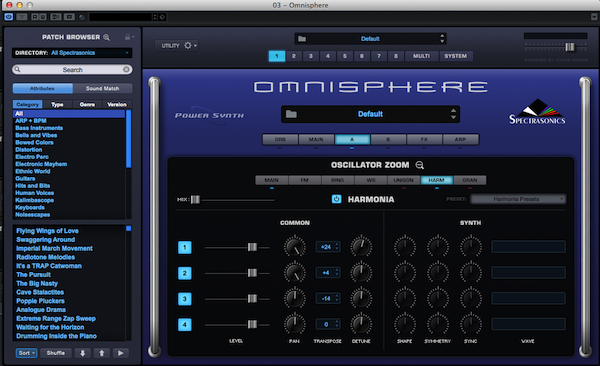This screenshot has width=600, height=366.
Task: Clear the search field with X icon
Action: click(126, 69)
